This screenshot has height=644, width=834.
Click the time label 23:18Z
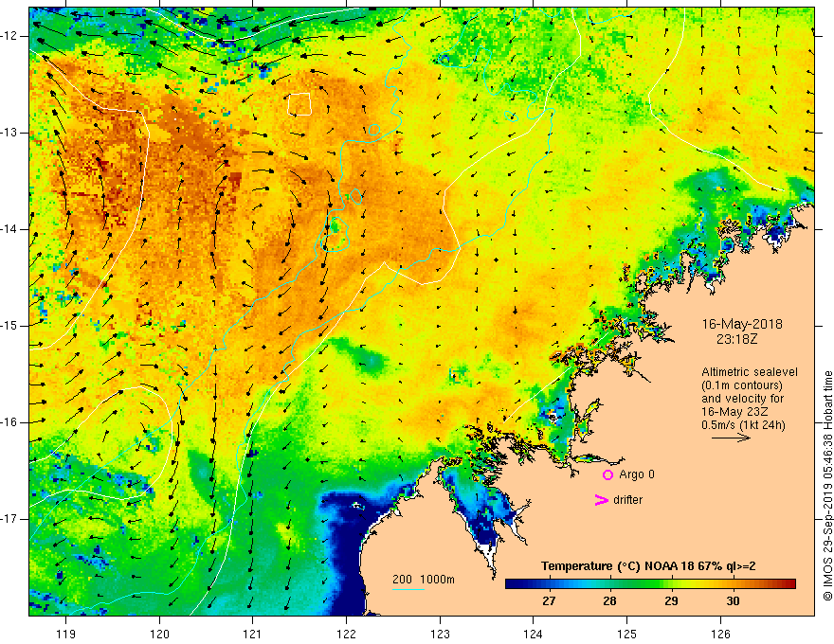(x=736, y=339)
